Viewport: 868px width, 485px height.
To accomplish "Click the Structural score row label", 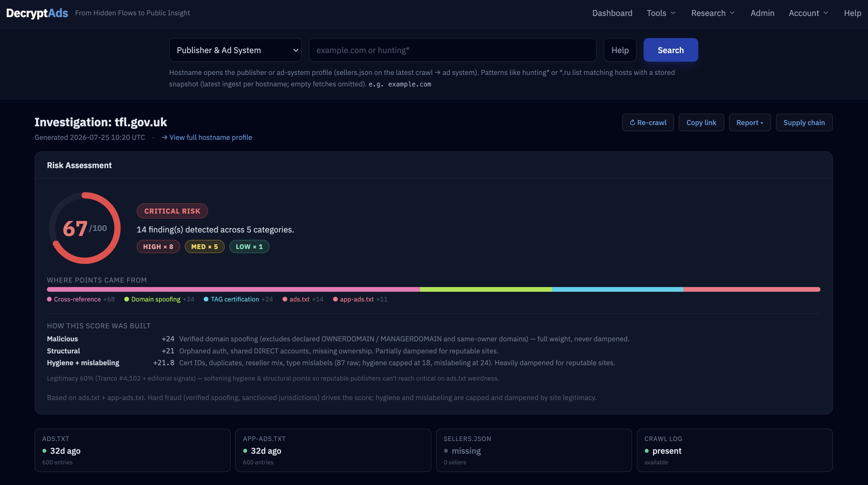I will coord(63,351).
